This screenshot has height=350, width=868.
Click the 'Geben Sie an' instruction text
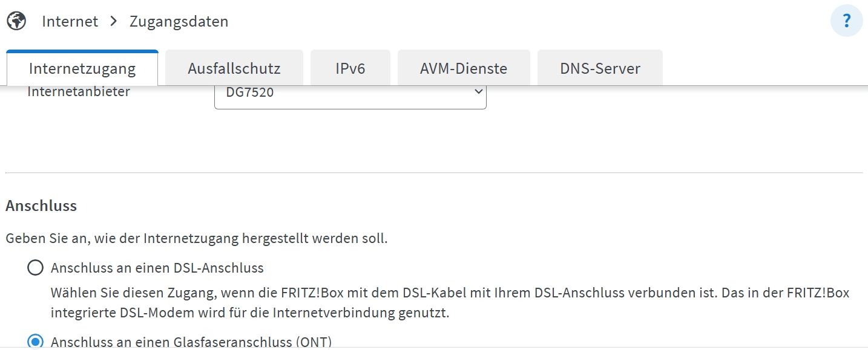(x=197, y=238)
